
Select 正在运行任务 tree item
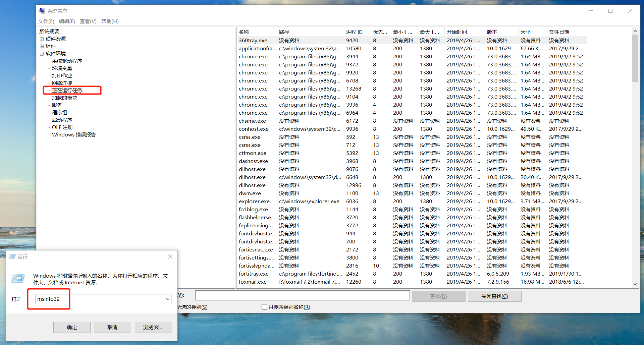pyautogui.click(x=67, y=91)
